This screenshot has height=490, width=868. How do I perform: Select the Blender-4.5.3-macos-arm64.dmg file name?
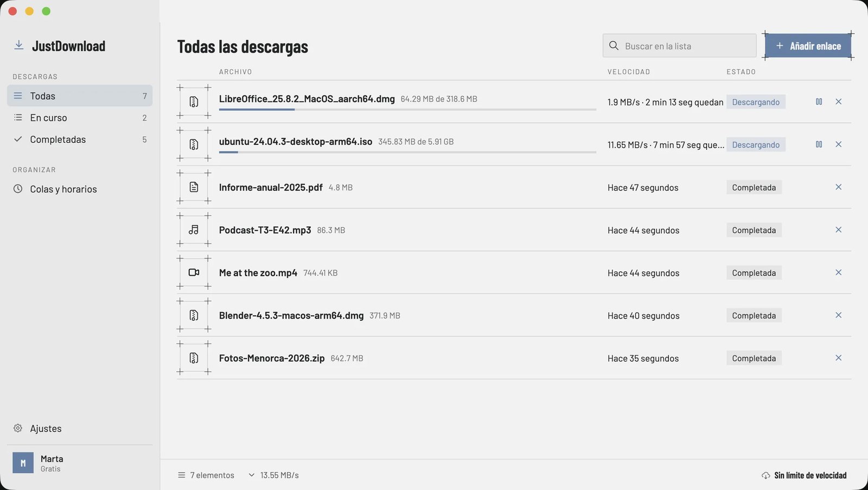(x=291, y=315)
